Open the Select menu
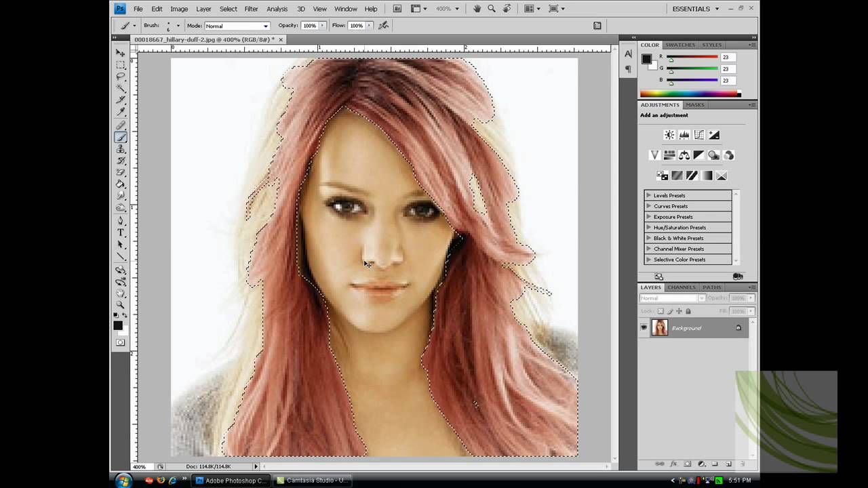Image resolution: width=868 pixels, height=488 pixels. [229, 9]
